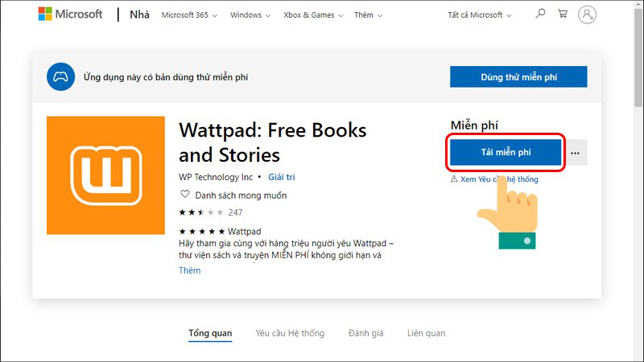Expand the Xbox & Games menu
The image size is (644, 362).
(x=314, y=15)
